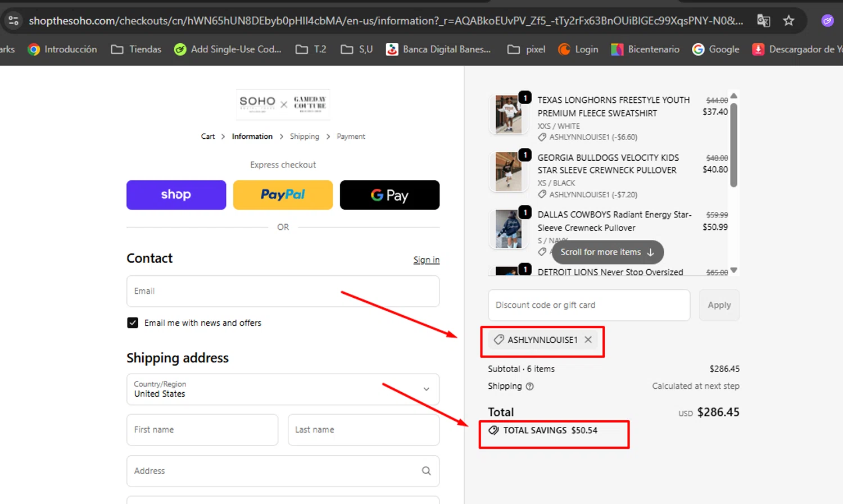The width and height of the screenshot is (843, 504).
Task: Open the pixel bookmarks folder
Action: click(526, 49)
